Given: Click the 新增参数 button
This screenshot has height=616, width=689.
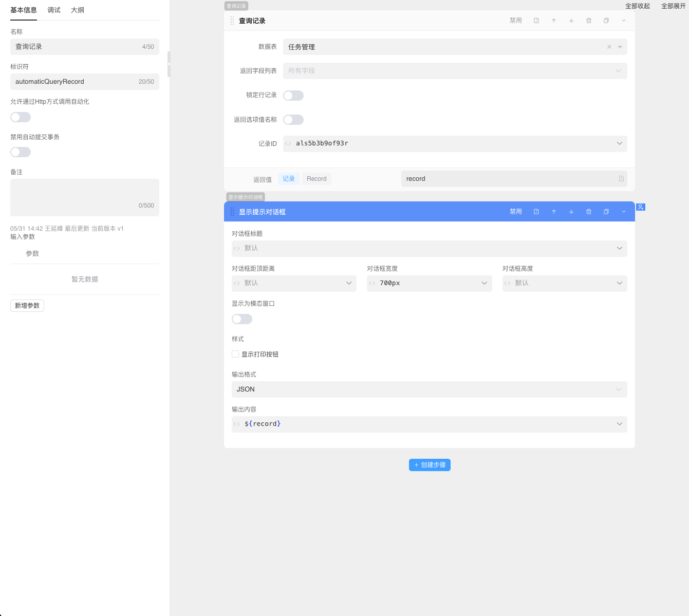Looking at the screenshot, I should point(27,306).
